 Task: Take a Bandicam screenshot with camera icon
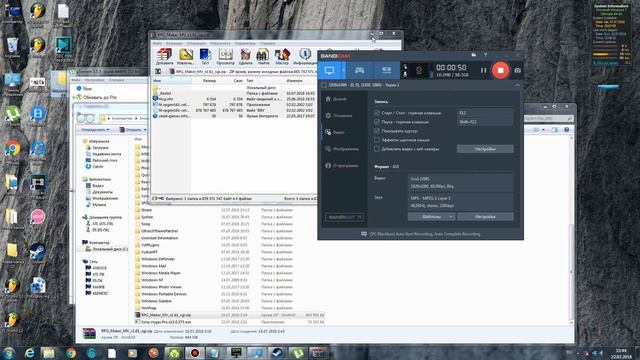click(x=518, y=70)
